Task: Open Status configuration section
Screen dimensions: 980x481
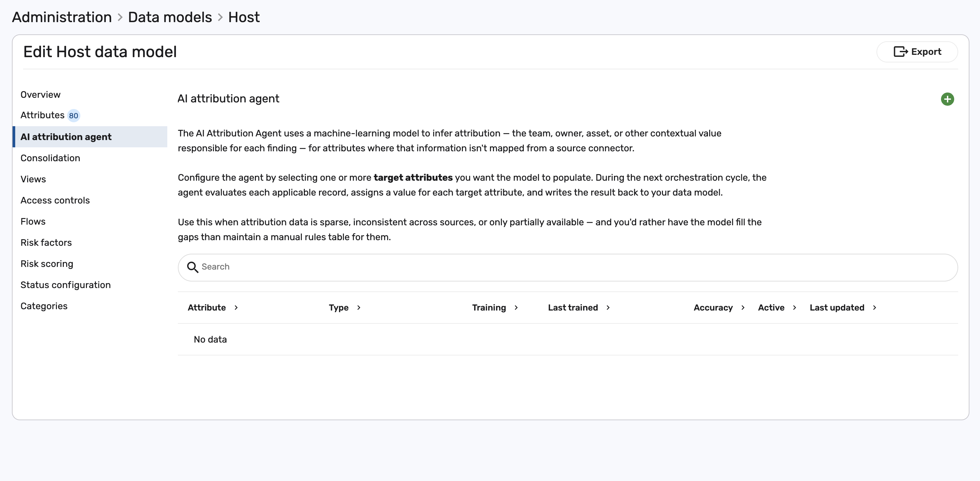Action: tap(65, 285)
